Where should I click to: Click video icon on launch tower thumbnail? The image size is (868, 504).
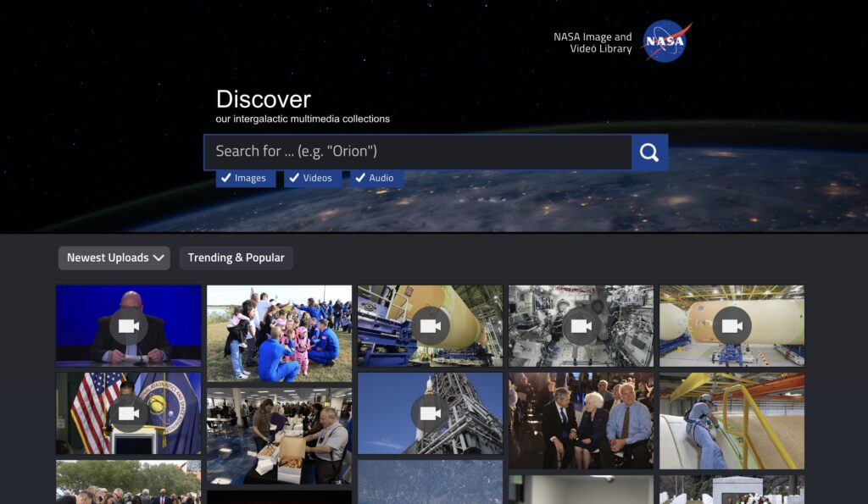(430, 413)
